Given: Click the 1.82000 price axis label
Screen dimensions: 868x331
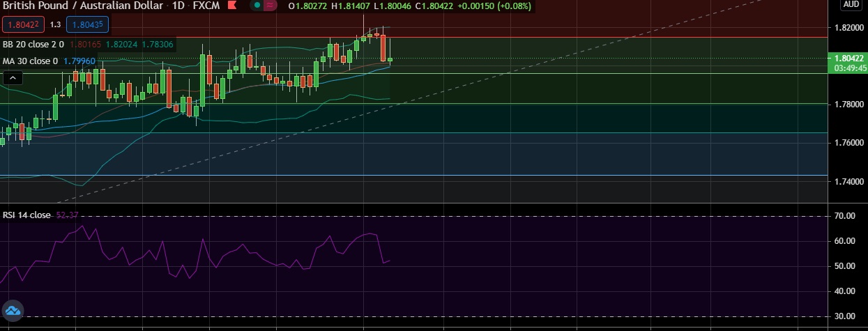Looking at the screenshot, I should point(848,28).
